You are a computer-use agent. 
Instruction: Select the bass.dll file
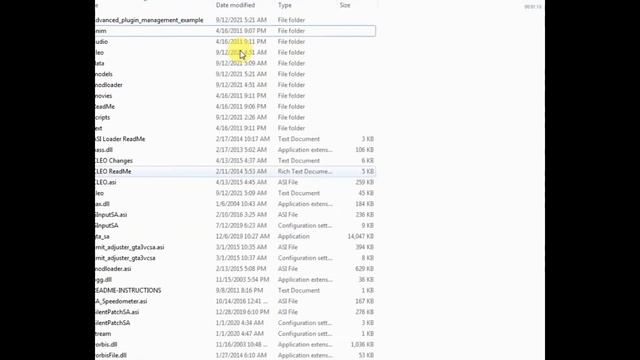click(x=235, y=150)
